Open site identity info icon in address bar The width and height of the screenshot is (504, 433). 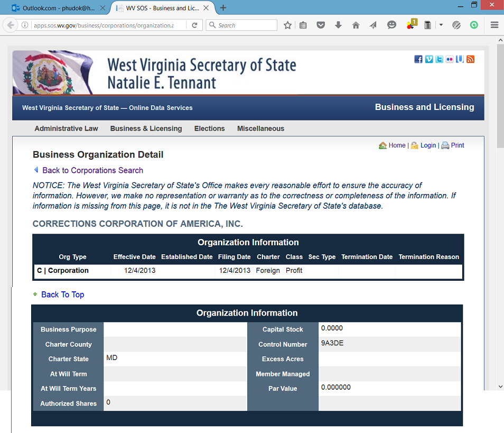click(25, 25)
